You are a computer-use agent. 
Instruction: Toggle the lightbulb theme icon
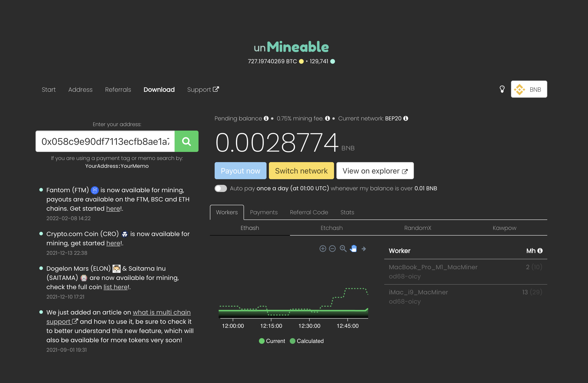(502, 89)
